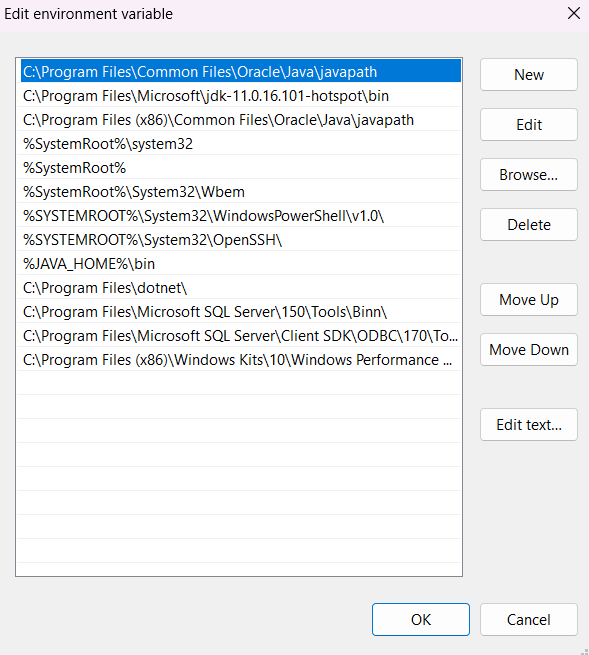Move the selected entry up
The image size is (589, 655).
tap(529, 300)
